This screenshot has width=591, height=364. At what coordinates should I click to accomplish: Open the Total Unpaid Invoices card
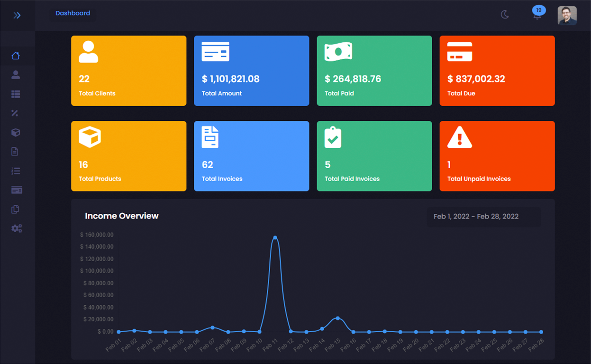(497, 155)
